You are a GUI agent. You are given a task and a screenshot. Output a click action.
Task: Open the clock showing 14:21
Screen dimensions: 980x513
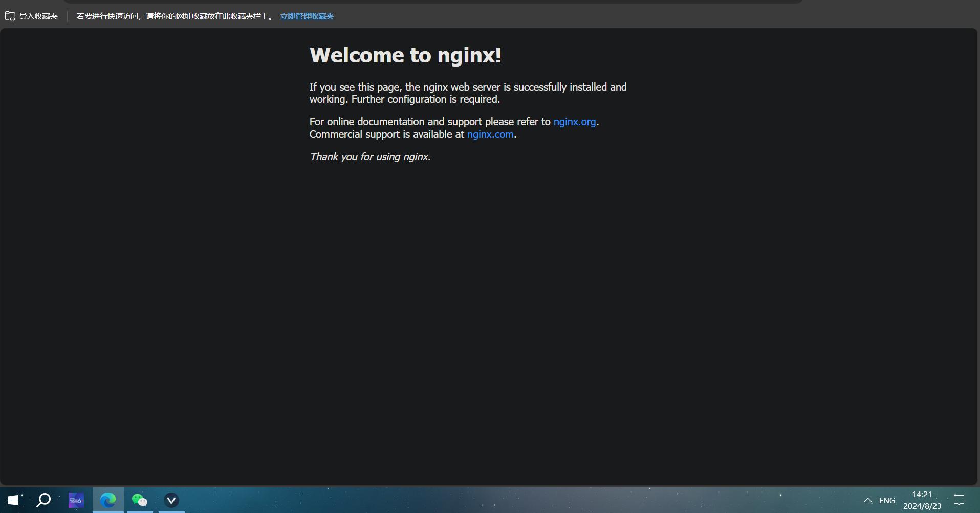click(x=922, y=500)
